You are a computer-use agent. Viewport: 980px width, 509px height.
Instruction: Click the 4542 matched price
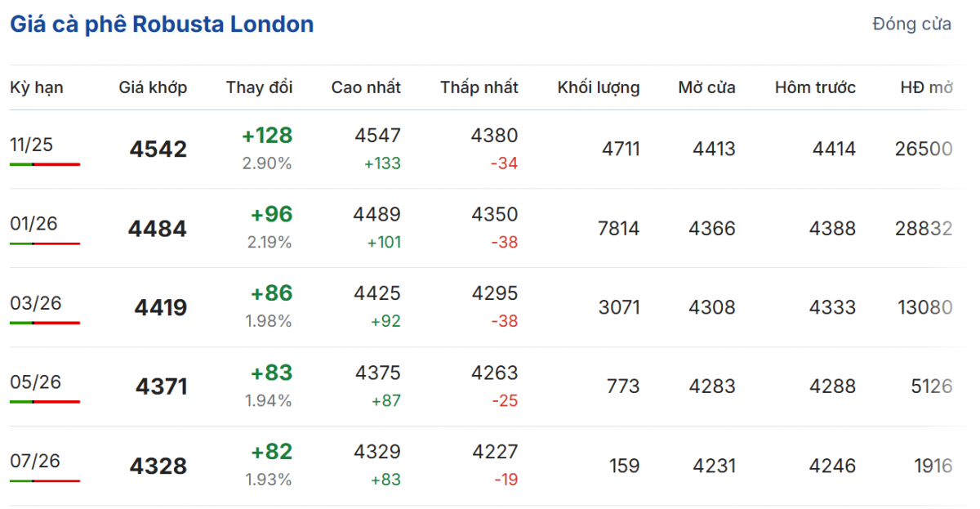click(x=158, y=150)
